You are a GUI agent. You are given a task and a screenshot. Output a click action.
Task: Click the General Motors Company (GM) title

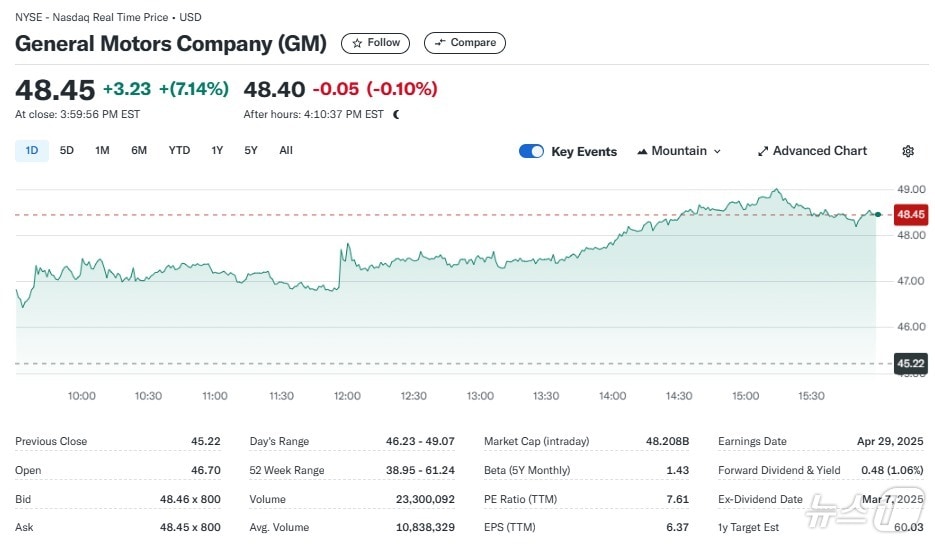tap(171, 44)
